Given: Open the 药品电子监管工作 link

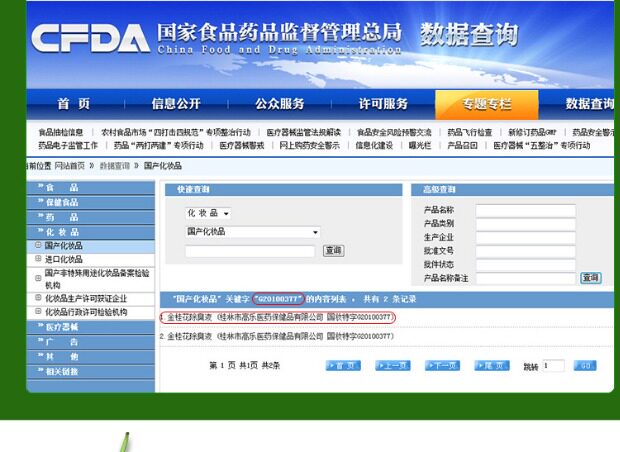Looking at the screenshot, I should point(68,146).
